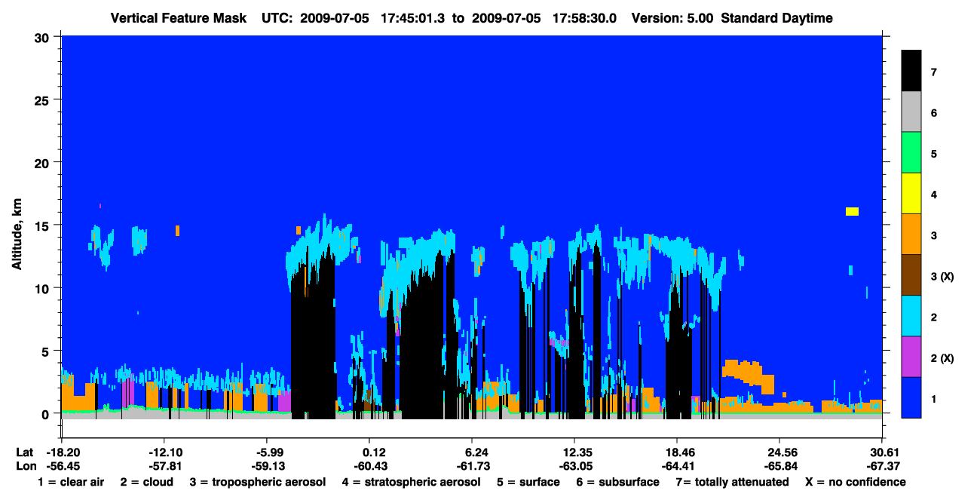Click the 'Lat' axis row label
Screen dimensions: 980x503
point(24,452)
